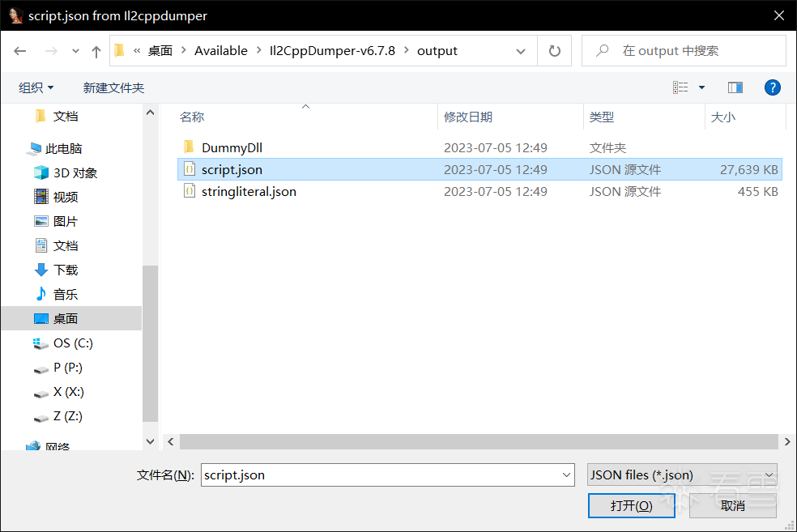Create a folder with 新建文件夹
Image resolution: width=797 pixels, height=532 pixels.
(113, 88)
